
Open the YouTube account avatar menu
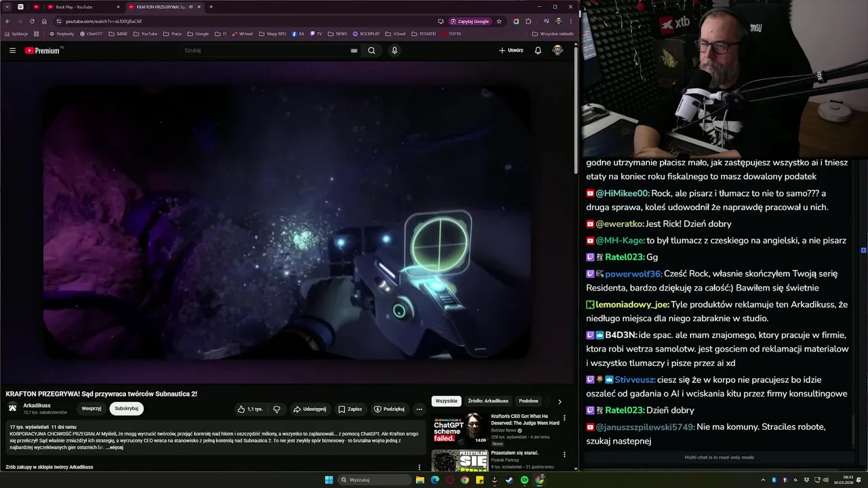tap(557, 50)
